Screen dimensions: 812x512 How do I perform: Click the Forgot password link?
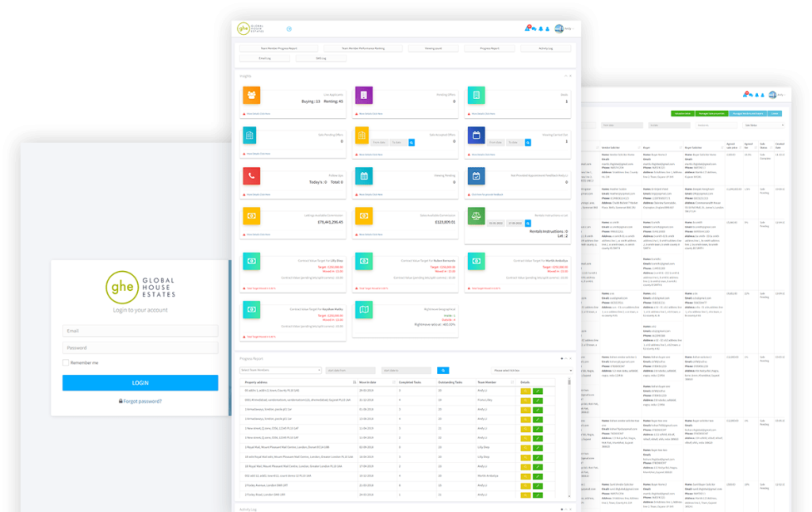[140, 401]
